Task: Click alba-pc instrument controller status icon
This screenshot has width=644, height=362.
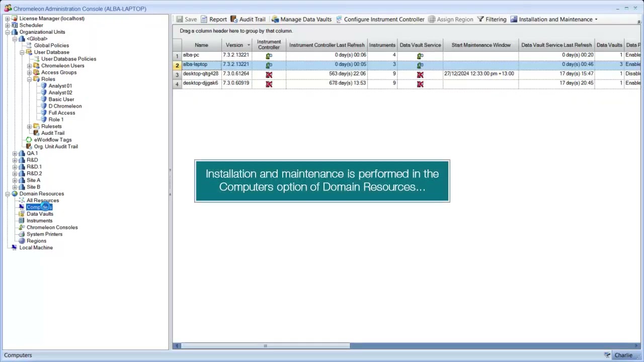Action: 269,55
